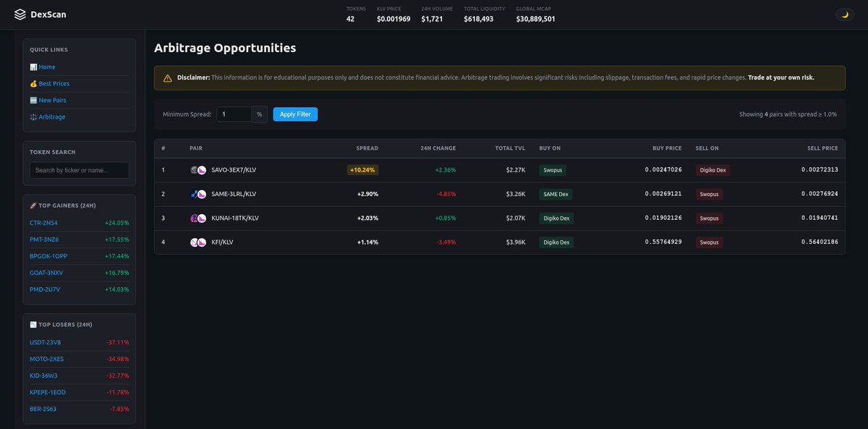
Task: Click the DexScan logo icon
Action: click(20, 14)
